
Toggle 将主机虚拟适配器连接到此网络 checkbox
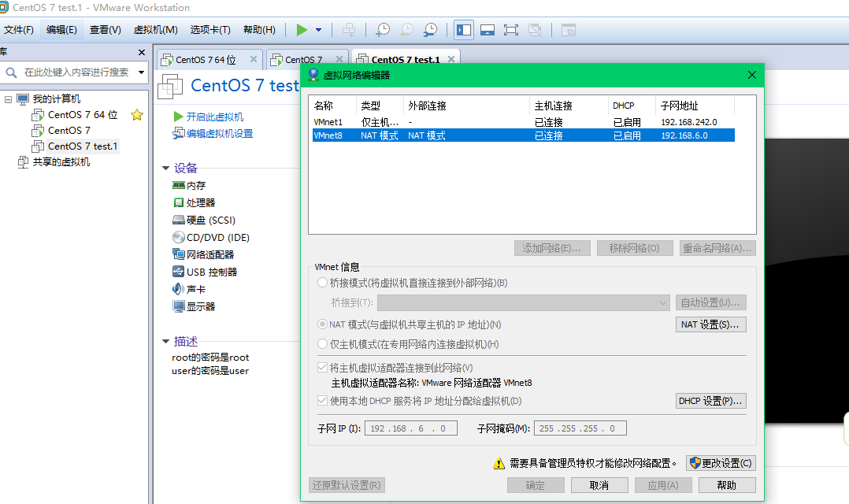(x=322, y=368)
